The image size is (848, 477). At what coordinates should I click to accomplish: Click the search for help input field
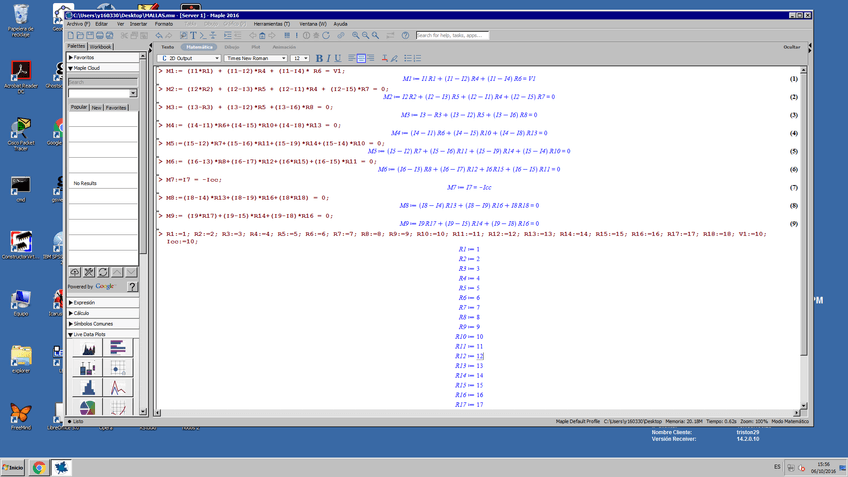[452, 35]
